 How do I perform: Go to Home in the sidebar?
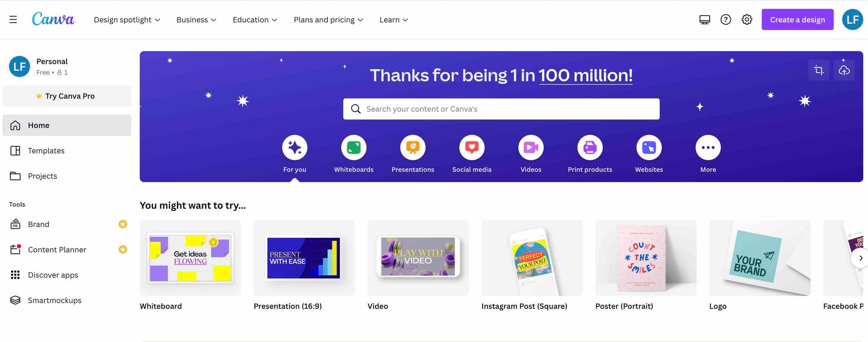tap(67, 125)
